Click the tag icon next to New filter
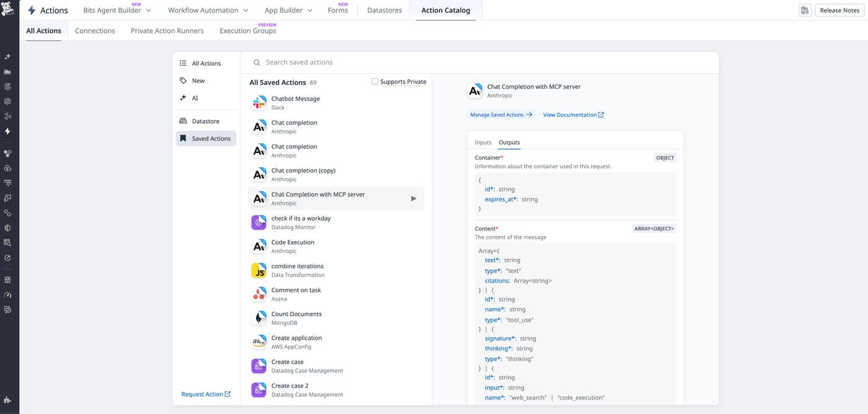The image size is (868, 414). coord(183,81)
